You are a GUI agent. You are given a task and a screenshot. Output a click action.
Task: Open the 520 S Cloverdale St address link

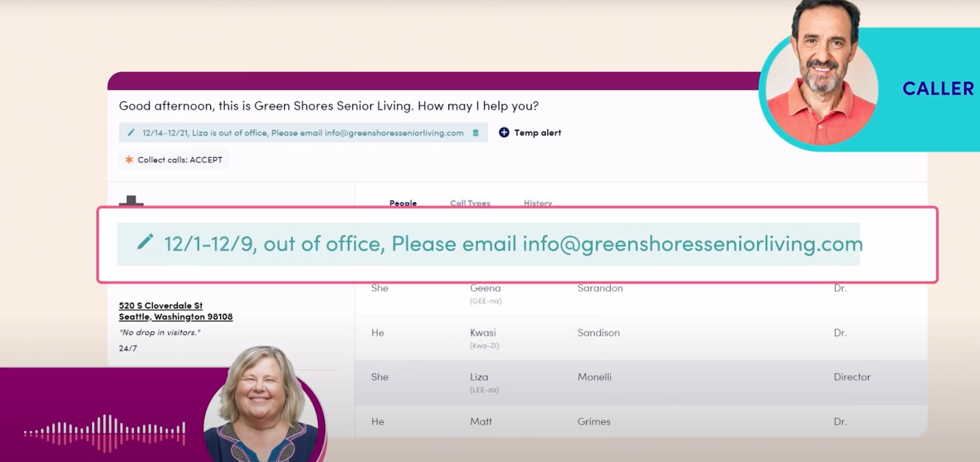[160, 305]
